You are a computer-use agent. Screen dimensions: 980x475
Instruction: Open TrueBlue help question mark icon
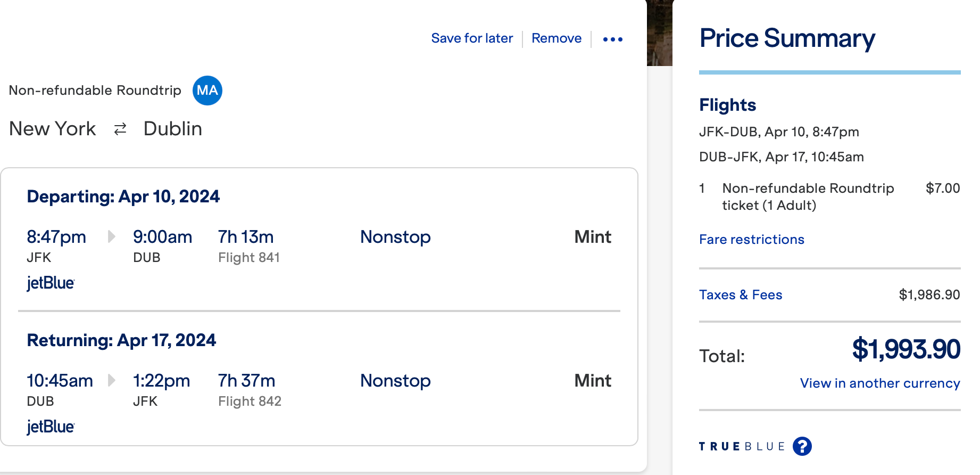click(x=802, y=446)
